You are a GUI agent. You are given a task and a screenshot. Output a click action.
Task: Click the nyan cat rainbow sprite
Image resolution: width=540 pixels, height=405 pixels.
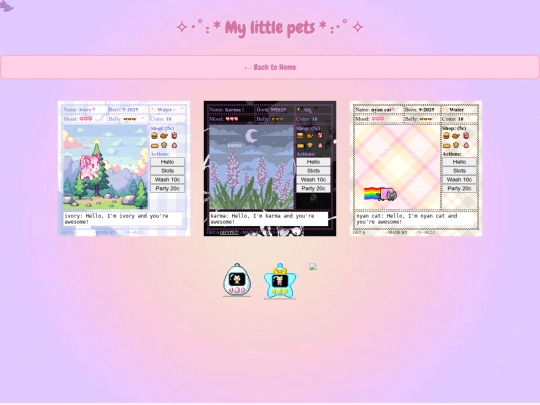(380, 194)
